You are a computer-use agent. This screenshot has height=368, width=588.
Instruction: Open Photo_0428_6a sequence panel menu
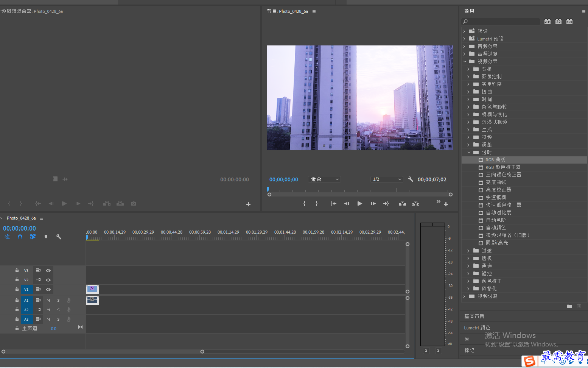pos(42,218)
